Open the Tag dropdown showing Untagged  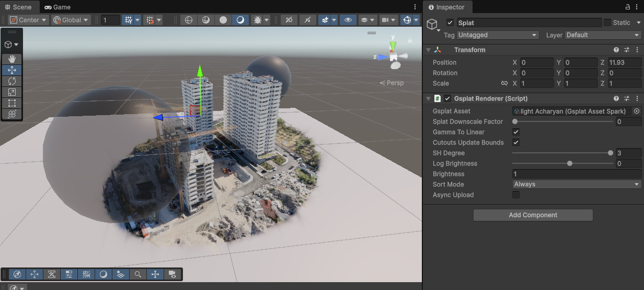pos(498,35)
